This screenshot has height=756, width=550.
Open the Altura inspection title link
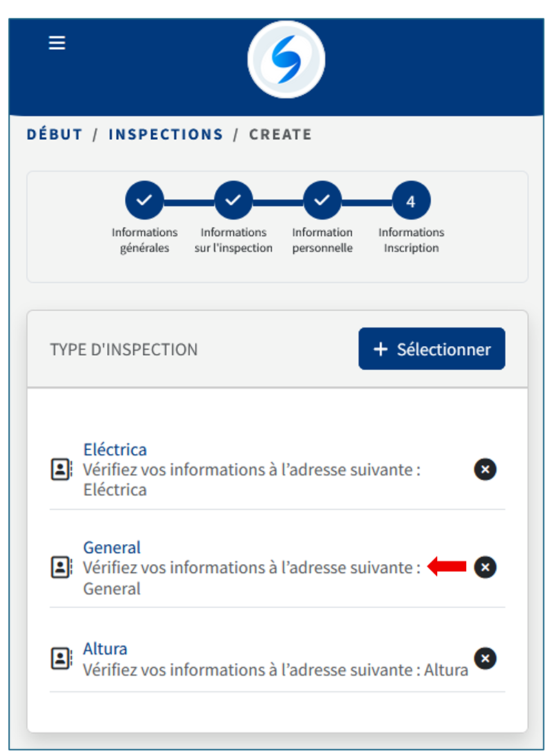coord(105,649)
